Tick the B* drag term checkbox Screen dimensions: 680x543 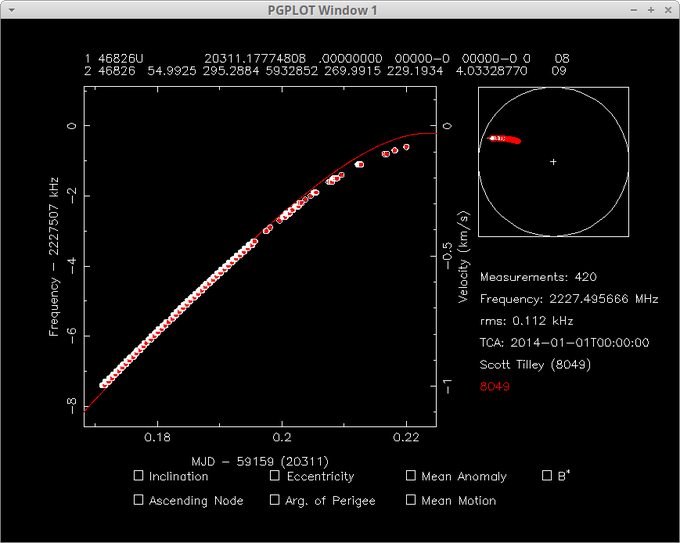click(x=547, y=476)
